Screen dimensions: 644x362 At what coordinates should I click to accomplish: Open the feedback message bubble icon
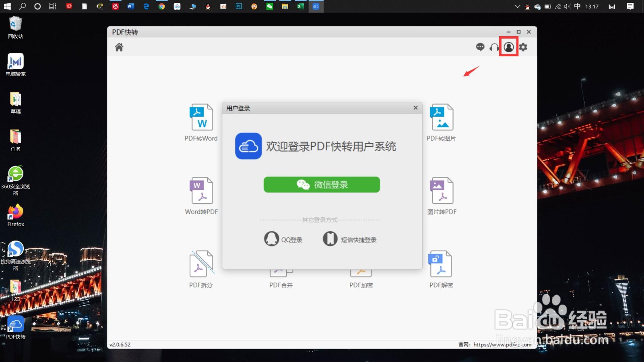point(480,47)
